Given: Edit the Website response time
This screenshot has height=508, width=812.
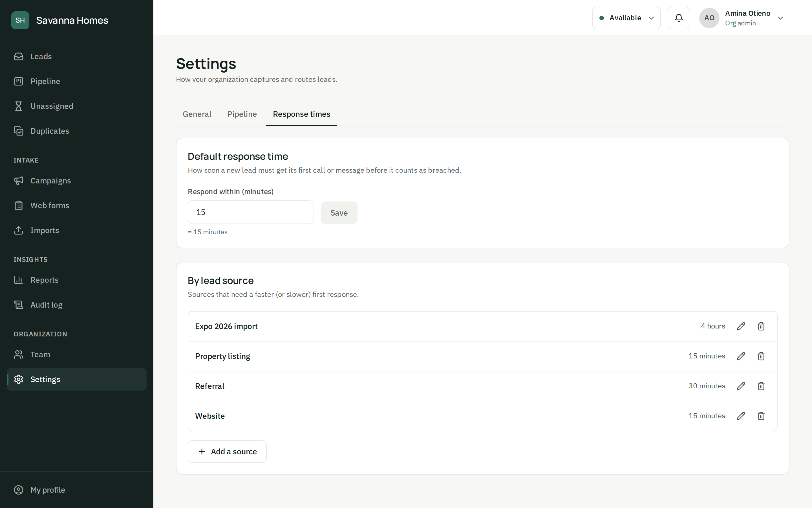Looking at the screenshot, I should click(x=741, y=416).
